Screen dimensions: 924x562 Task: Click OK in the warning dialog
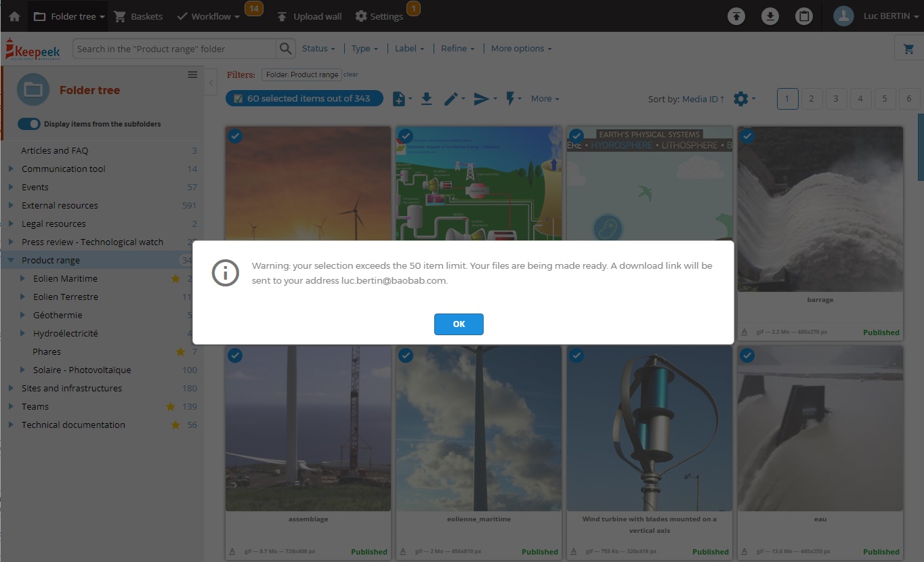click(x=459, y=324)
